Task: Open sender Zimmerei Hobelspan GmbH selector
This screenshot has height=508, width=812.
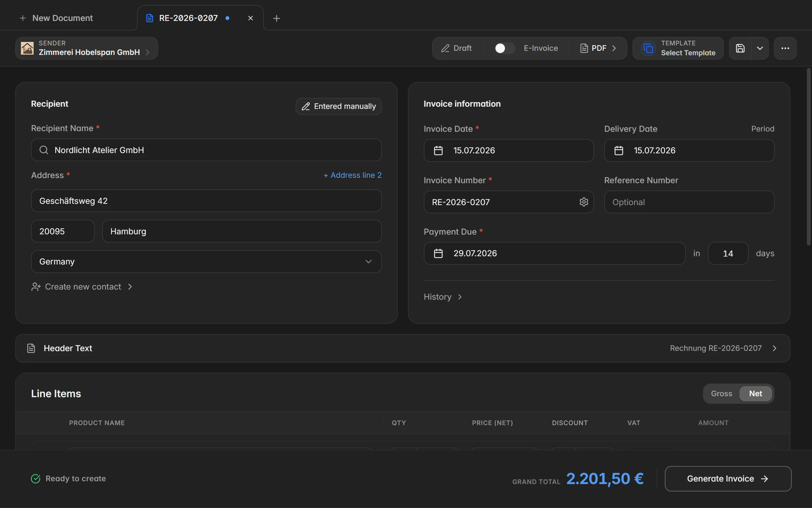Action: point(87,48)
